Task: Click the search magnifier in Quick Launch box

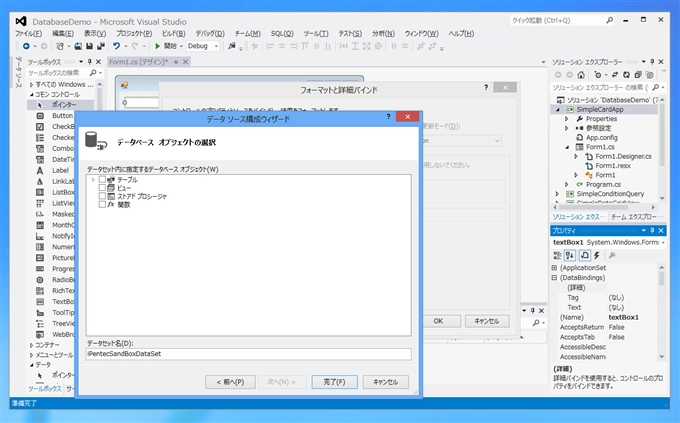Action: (x=609, y=20)
